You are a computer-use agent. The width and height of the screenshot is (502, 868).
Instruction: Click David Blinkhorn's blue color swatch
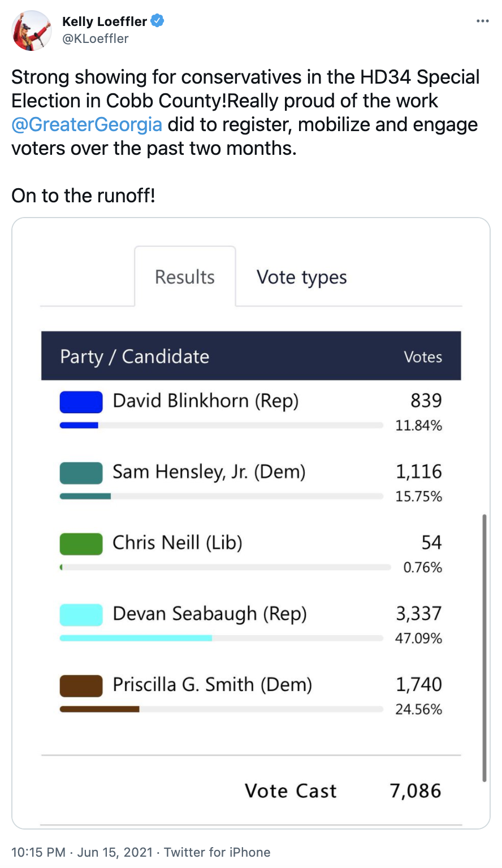[x=81, y=402]
